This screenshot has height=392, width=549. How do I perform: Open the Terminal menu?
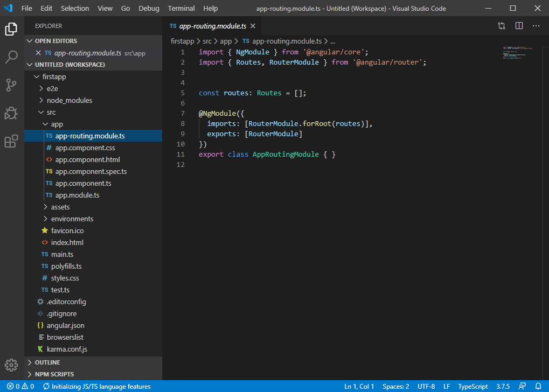pyautogui.click(x=181, y=9)
